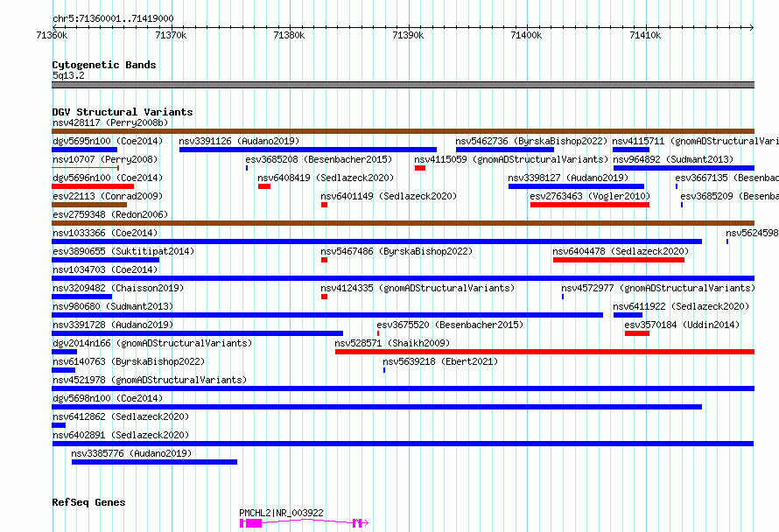This screenshot has width=779, height=532.
Task: Click esv2759348 (Redon2006) label
Action: (110, 214)
